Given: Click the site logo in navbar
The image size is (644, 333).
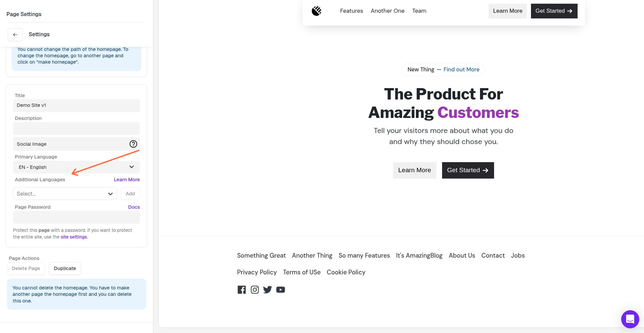Looking at the screenshot, I should pos(316,11).
